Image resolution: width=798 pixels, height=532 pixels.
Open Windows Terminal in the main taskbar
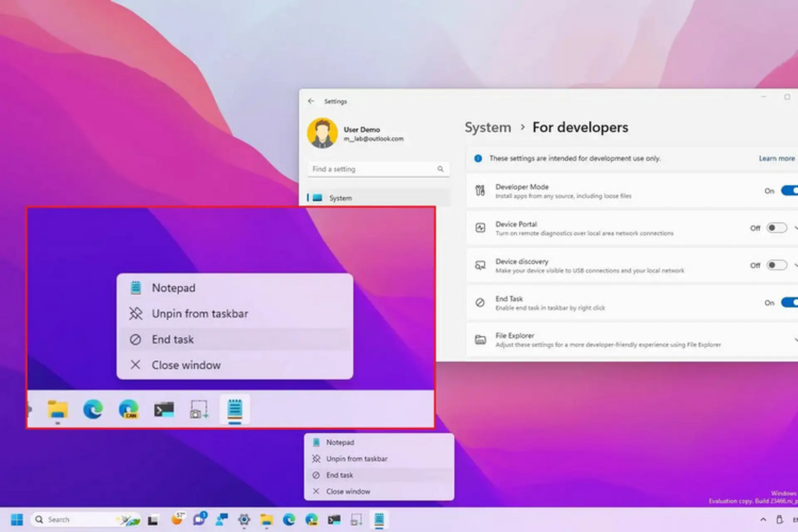point(334,520)
